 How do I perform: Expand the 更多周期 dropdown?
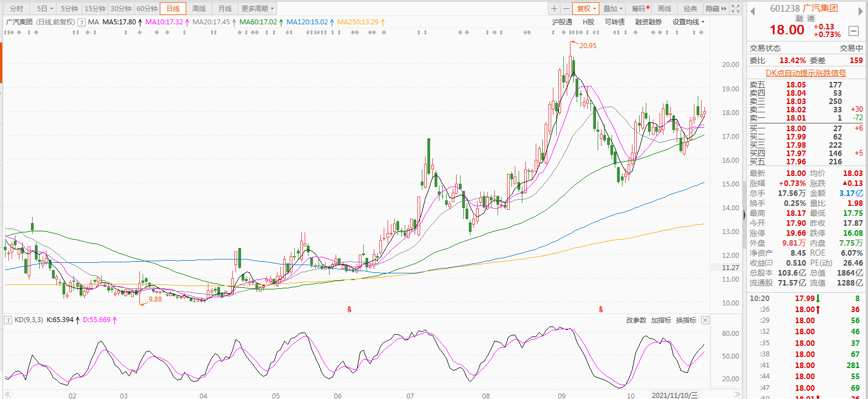point(257,9)
